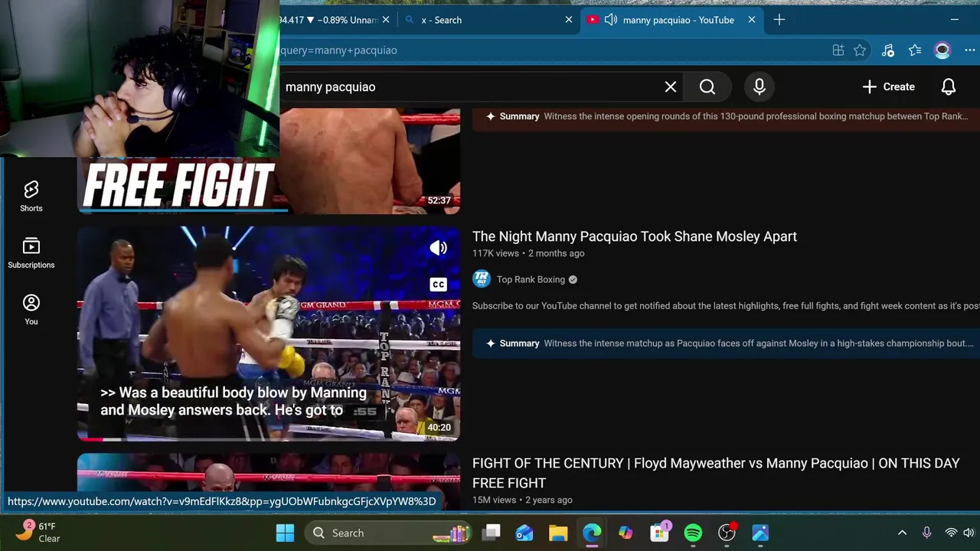Open the Wi-Fi network tray icon
The width and height of the screenshot is (980, 551).
(x=951, y=533)
